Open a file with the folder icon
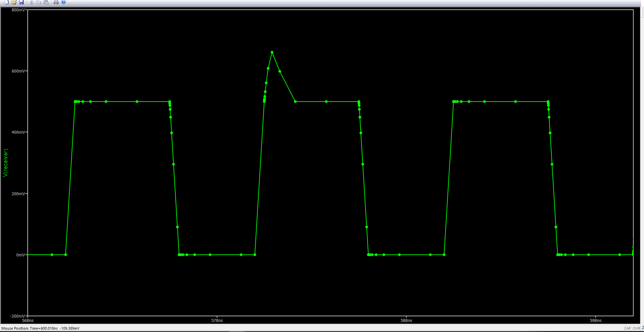 tap(14, 2)
